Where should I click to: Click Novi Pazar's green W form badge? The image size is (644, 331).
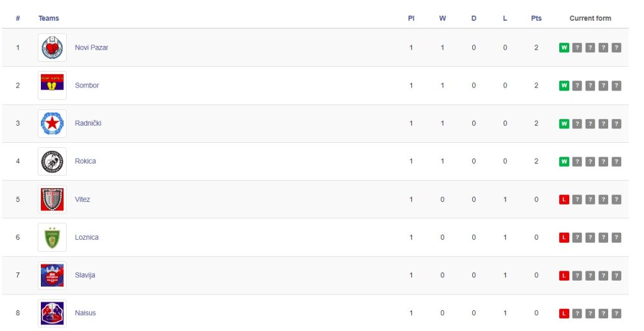(564, 48)
